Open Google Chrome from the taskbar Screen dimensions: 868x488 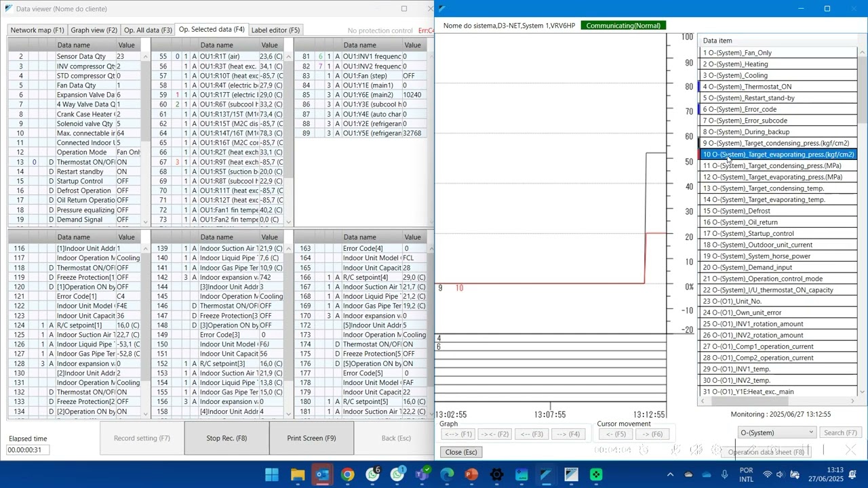click(x=347, y=474)
